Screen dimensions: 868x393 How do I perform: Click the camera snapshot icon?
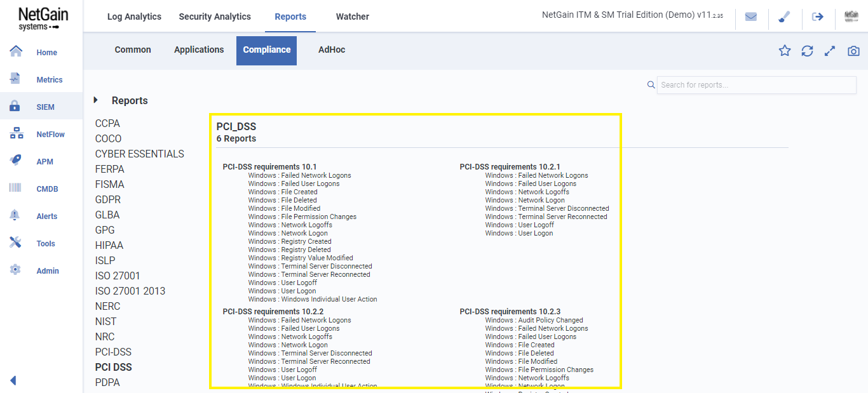tap(853, 51)
